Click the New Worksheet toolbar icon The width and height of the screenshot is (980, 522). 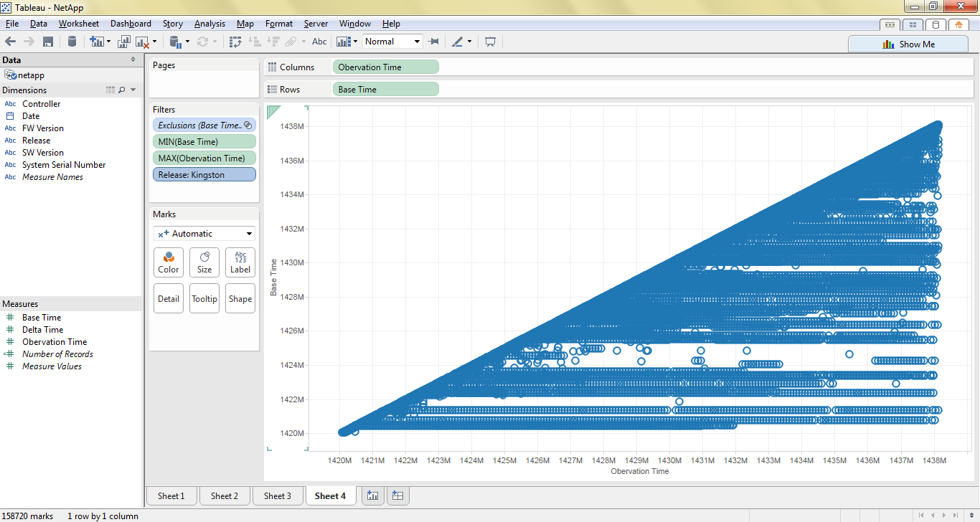pyautogui.click(x=96, y=42)
